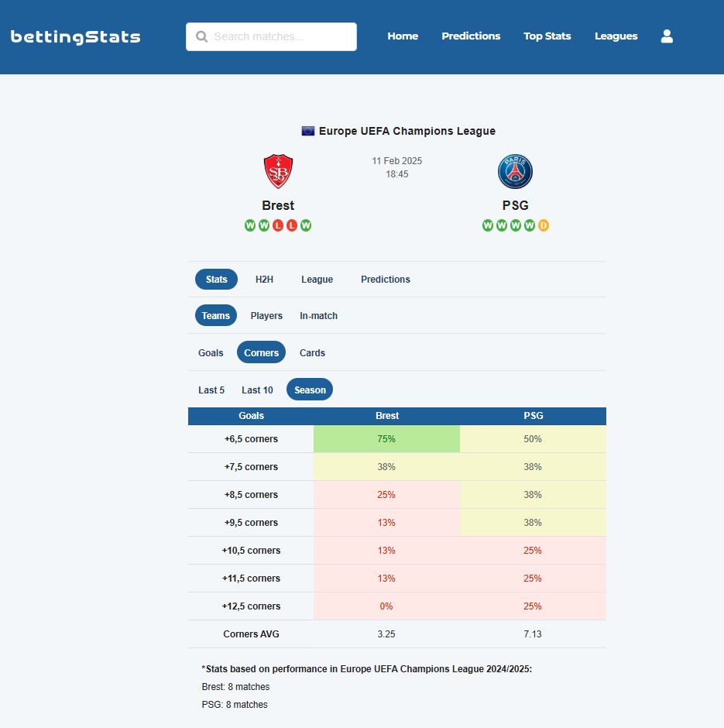Image resolution: width=724 pixels, height=728 pixels.
Task: Click Brest's 3.25 corners average
Action: point(386,634)
